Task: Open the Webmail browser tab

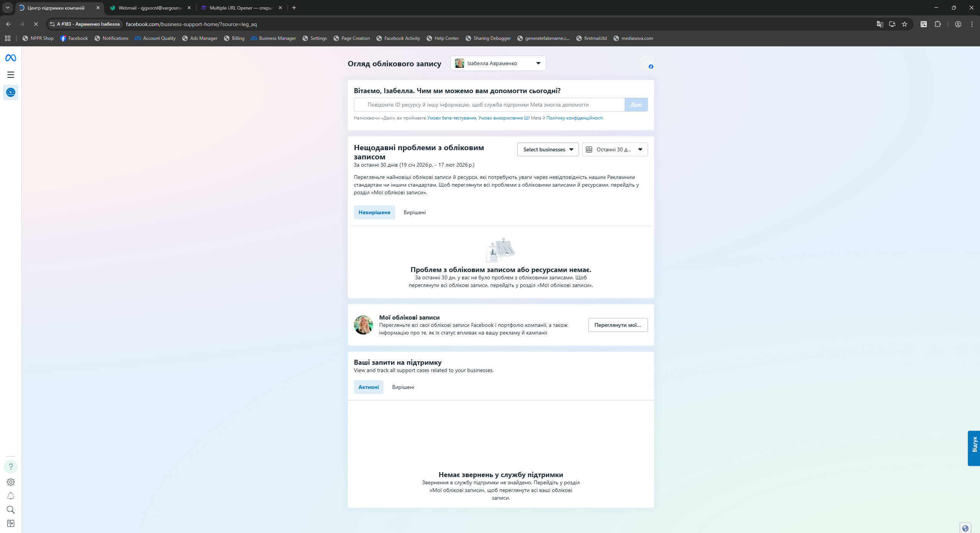Action: 149,8
